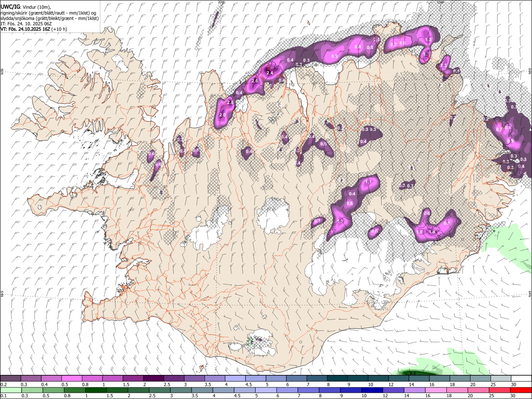Click the '15W' longitude label
The height and width of the screenshot is (399, 532).
[441, 2]
